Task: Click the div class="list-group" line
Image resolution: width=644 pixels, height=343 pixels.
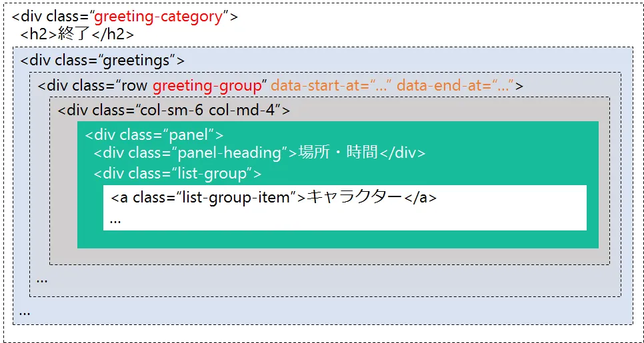Action: click(x=177, y=174)
